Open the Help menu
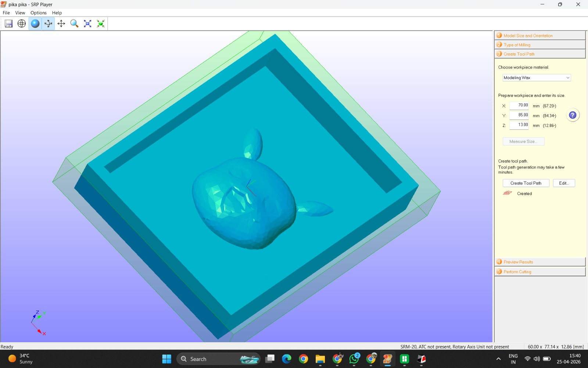Image resolution: width=588 pixels, height=368 pixels. [57, 13]
